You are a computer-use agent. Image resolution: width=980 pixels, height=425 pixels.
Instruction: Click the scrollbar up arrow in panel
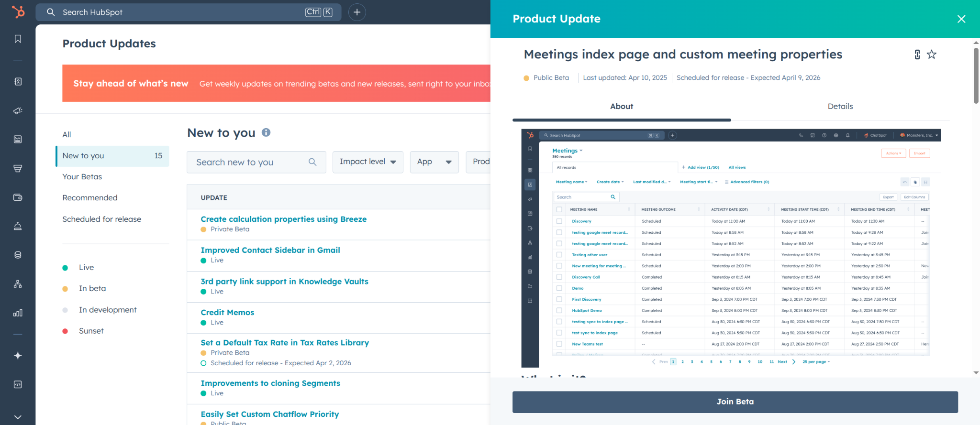click(976, 43)
